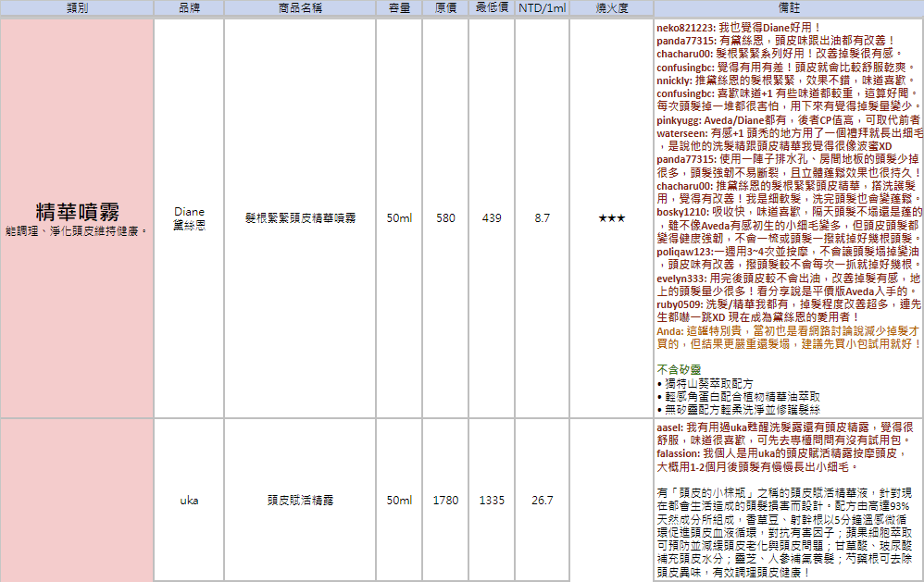Select the 最低價 column header
The width and height of the screenshot is (924, 582).
pyautogui.click(x=492, y=7)
